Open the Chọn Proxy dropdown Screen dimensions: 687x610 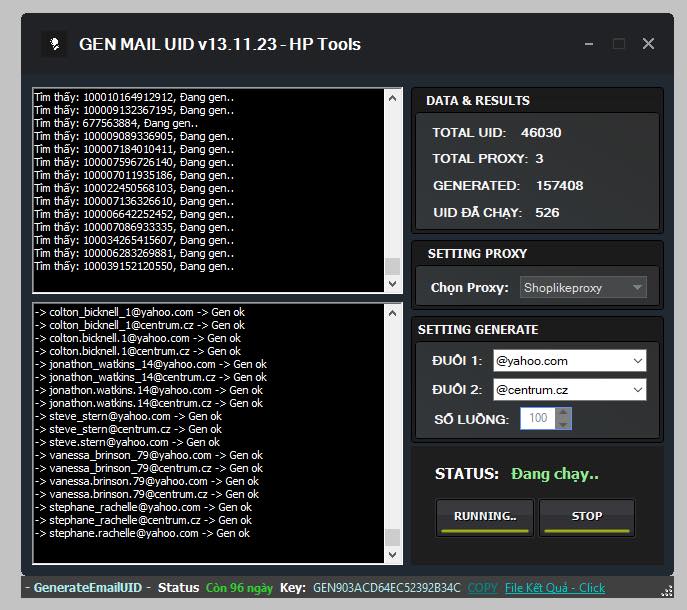583,288
